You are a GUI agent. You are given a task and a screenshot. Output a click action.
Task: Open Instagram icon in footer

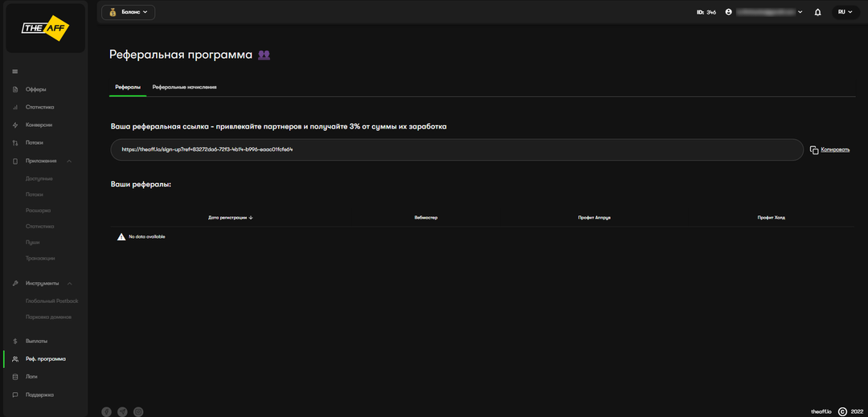(138, 411)
